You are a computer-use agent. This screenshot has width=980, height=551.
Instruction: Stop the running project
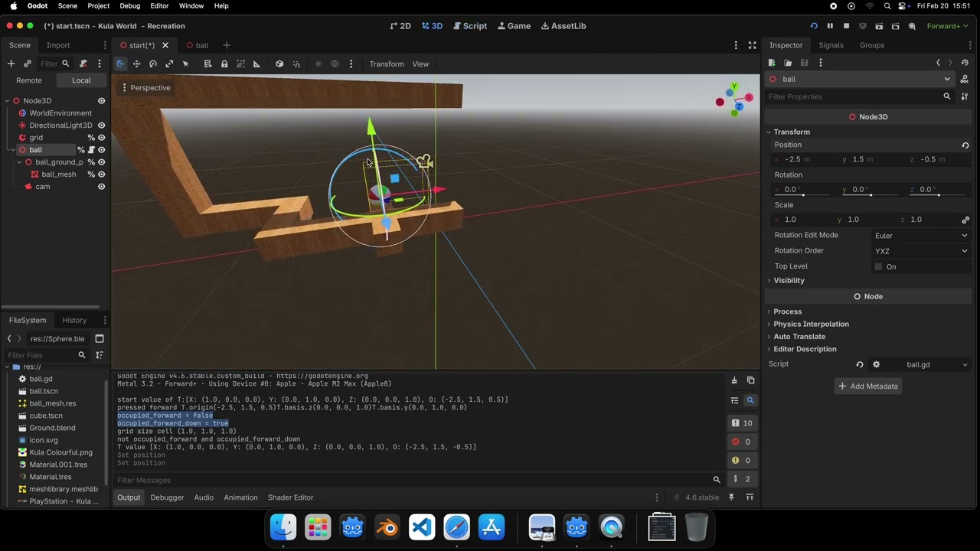pos(846,26)
